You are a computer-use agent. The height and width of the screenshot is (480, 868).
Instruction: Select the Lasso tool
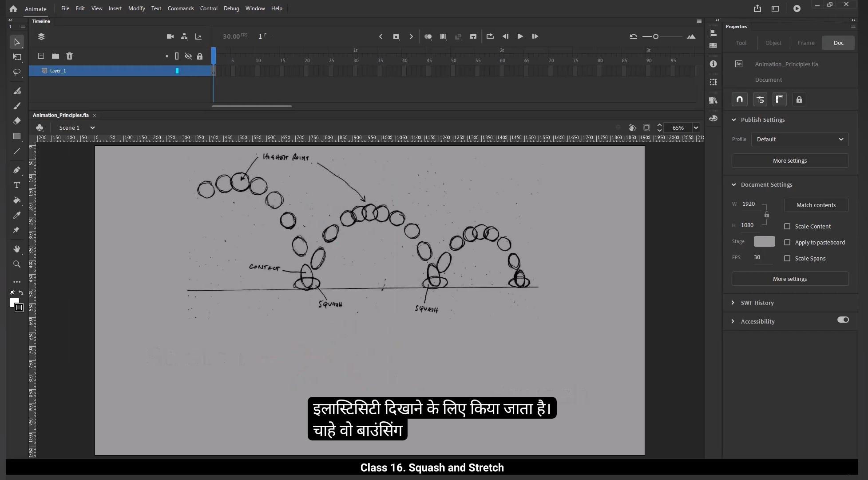point(17,72)
